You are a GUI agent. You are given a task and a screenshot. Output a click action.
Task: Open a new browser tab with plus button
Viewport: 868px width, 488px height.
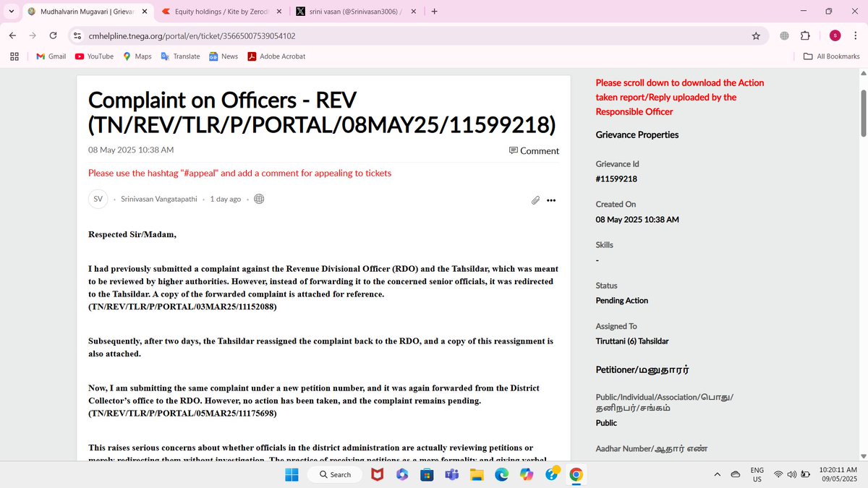point(434,12)
